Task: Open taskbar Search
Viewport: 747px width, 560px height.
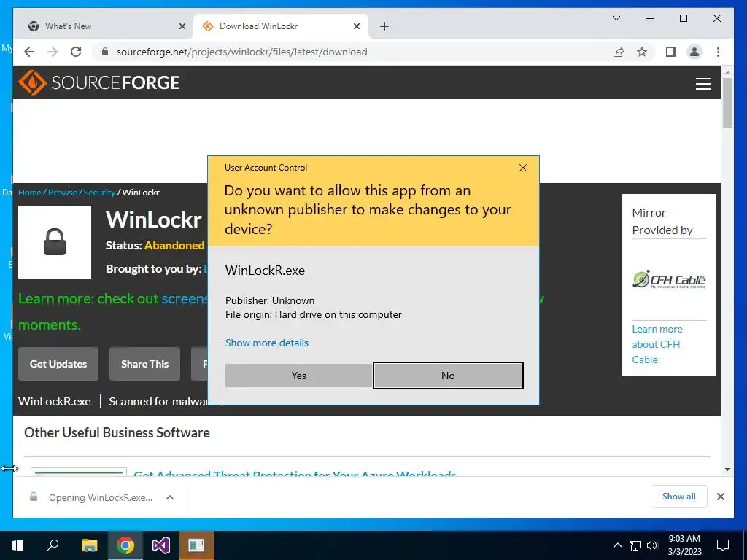Action: 53,545
